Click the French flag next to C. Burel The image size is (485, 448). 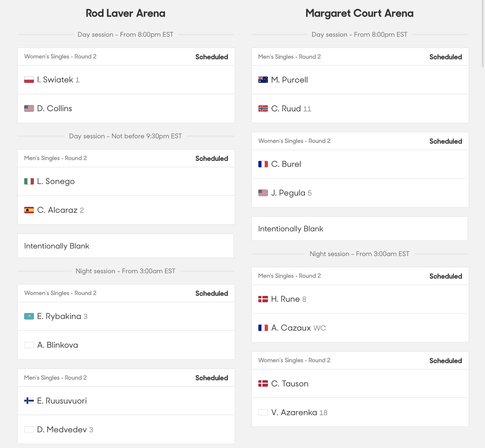click(x=263, y=164)
